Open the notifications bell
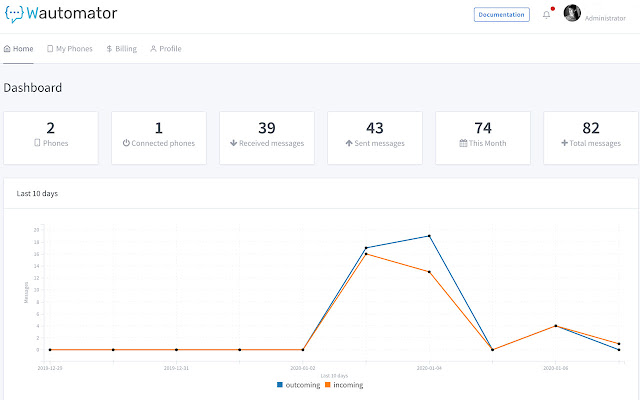640x400 pixels. tap(546, 15)
